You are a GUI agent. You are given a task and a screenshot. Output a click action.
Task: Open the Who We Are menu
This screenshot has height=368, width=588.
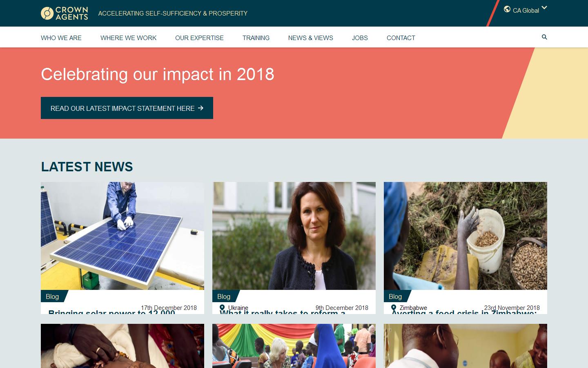61,38
